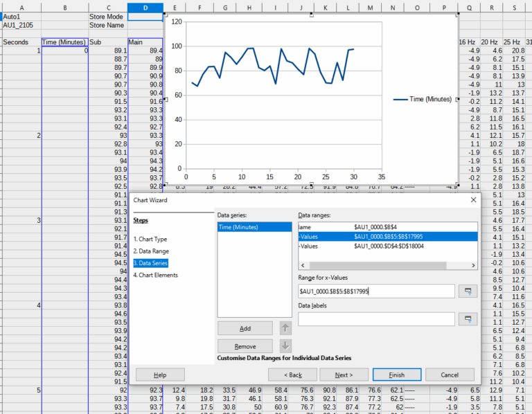Screen dimensions: 532x414
Task: Select column D header
Action: tap(145, 8)
